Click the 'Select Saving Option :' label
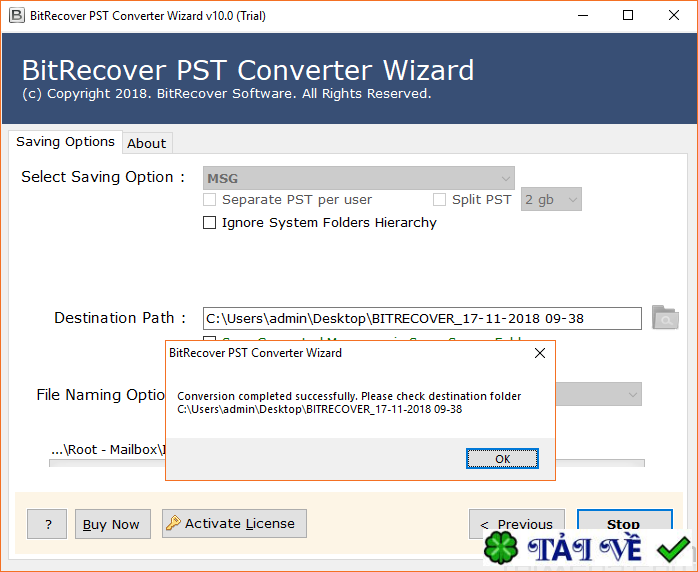 [103, 177]
